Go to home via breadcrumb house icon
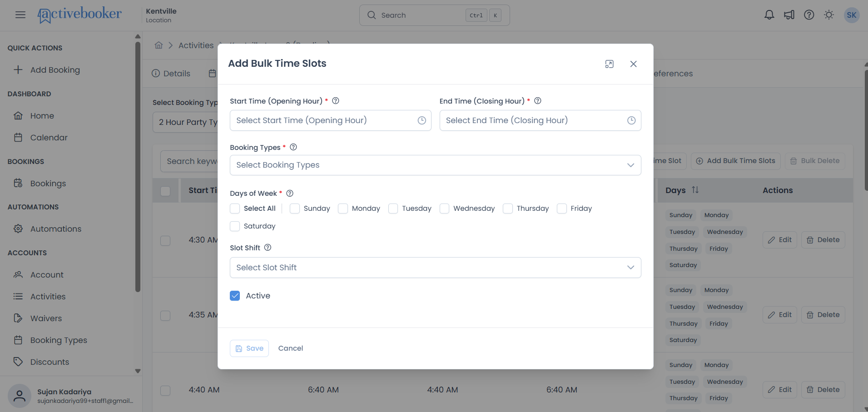Image resolution: width=868 pixels, height=412 pixels. pos(159,45)
